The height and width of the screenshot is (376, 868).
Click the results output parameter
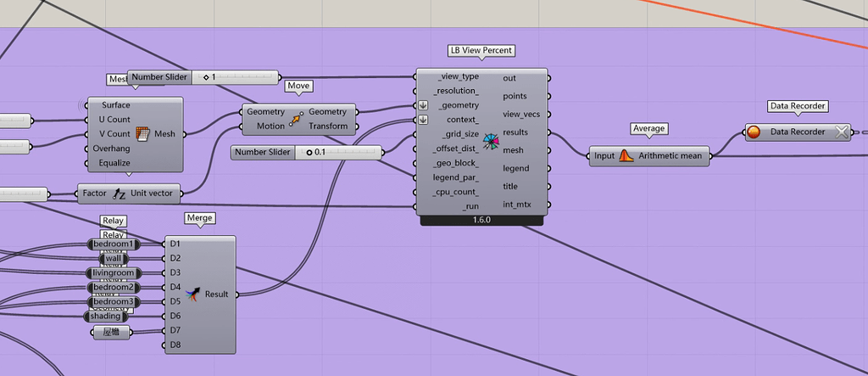click(x=515, y=132)
